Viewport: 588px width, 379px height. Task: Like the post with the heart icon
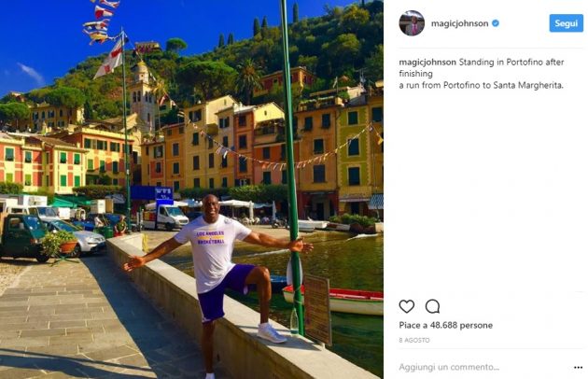coord(407,306)
